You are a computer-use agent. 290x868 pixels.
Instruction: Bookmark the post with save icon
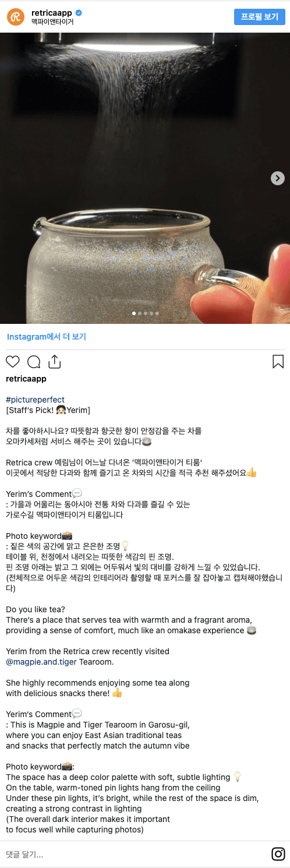click(x=278, y=362)
